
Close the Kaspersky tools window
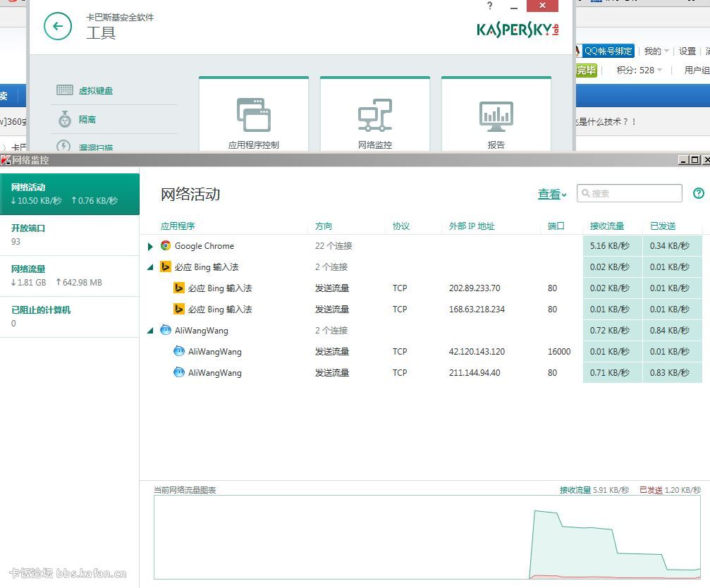(542, 6)
